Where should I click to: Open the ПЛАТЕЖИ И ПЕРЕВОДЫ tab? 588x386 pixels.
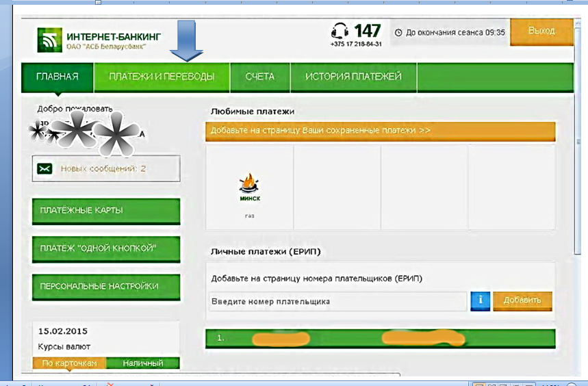tap(161, 77)
